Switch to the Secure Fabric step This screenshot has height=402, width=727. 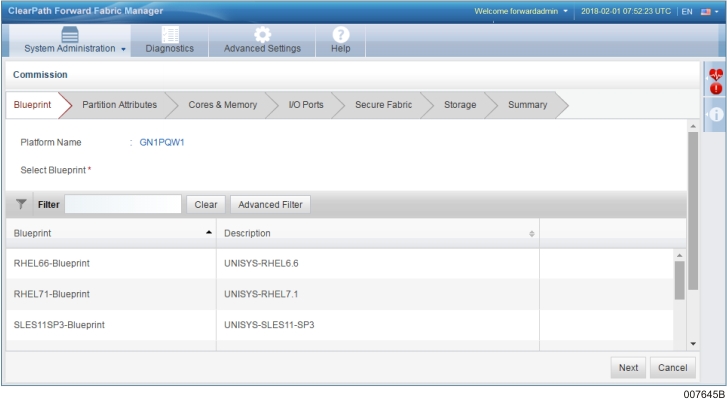384,105
